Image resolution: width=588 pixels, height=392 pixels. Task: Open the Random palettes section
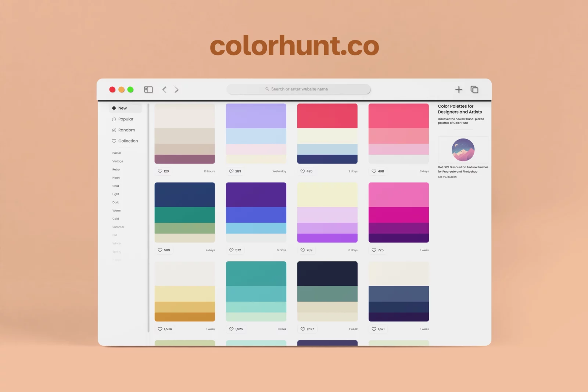coord(123,130)
